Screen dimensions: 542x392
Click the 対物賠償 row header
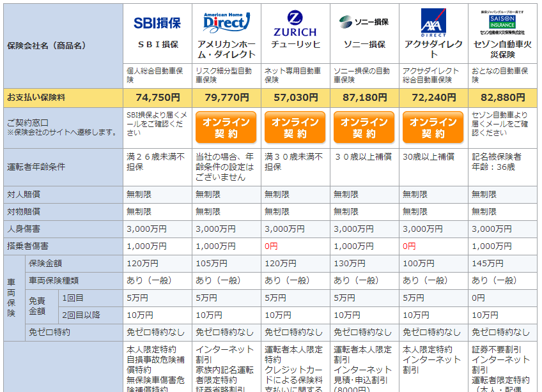(x=63, y=212)
